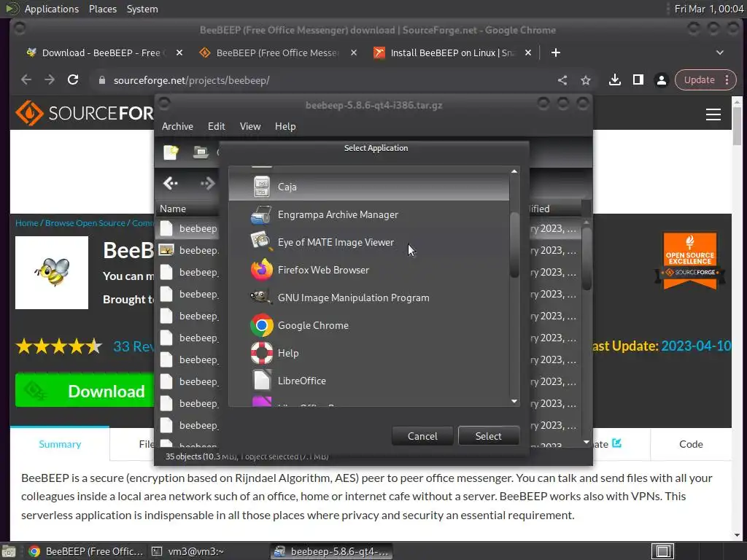Go forward in Engrampa archive navigation
Viewport: 747px width, 560px height.
(x=207, y=183)
